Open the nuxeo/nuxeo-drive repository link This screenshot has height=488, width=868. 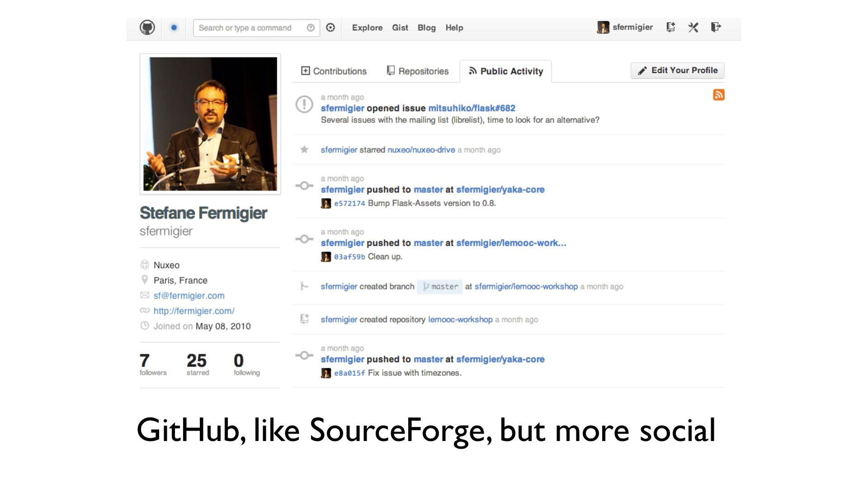pos(421,150)
